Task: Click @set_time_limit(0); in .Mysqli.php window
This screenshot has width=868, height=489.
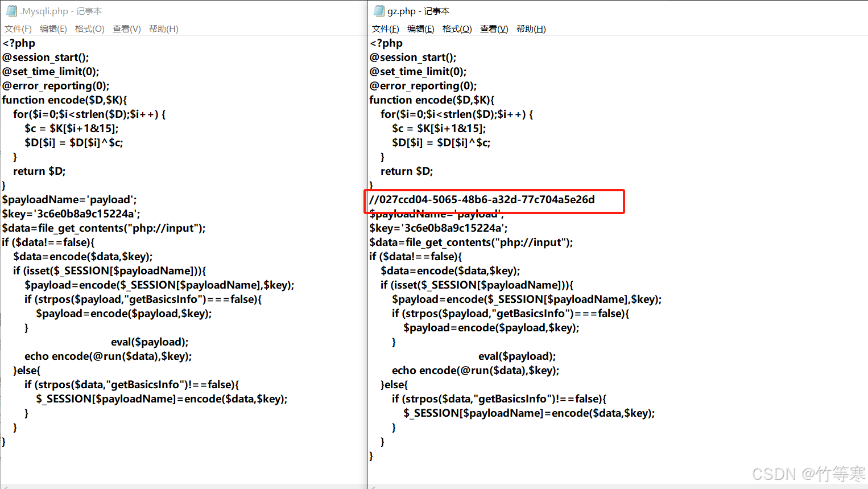Action: click(x=51, y=72)
